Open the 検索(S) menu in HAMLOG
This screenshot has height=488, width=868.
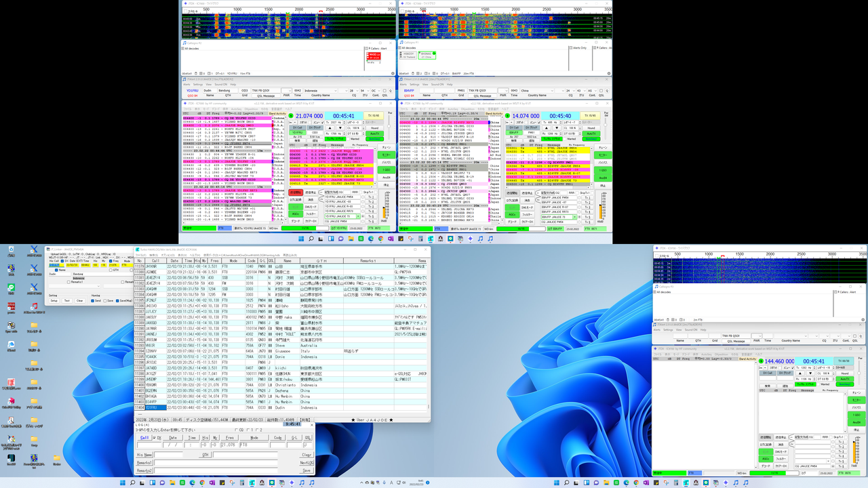coord(153,256)
